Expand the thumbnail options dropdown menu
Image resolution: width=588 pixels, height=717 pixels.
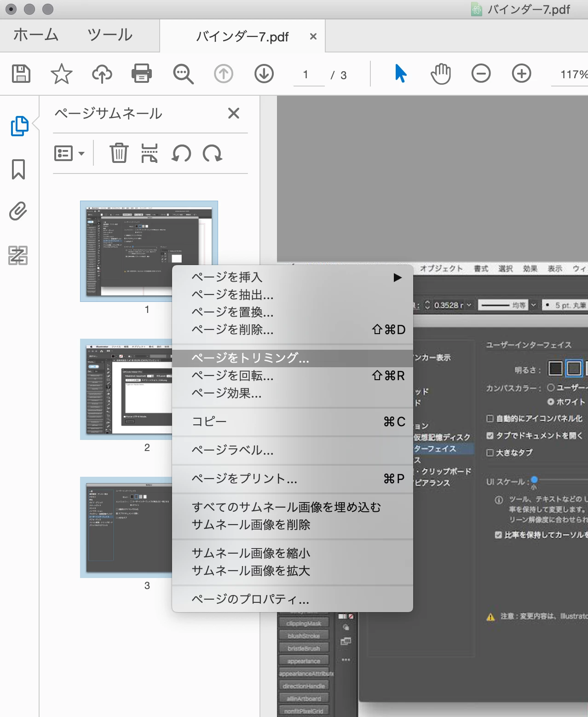pos(69,153)
